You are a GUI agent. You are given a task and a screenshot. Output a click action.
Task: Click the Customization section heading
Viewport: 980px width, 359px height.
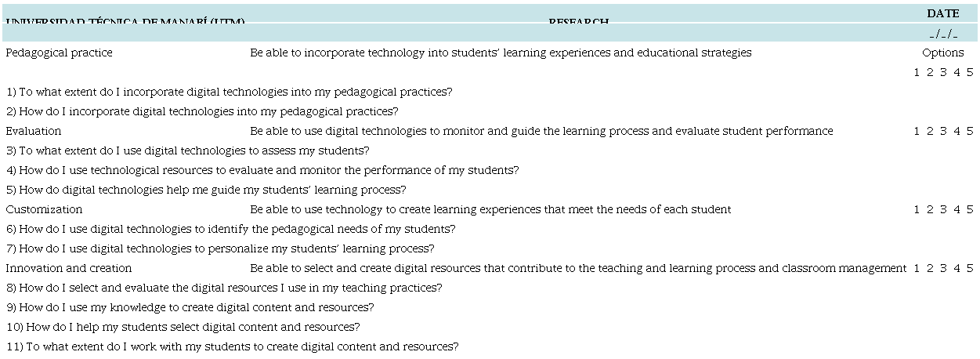click(x=44, y=210)
